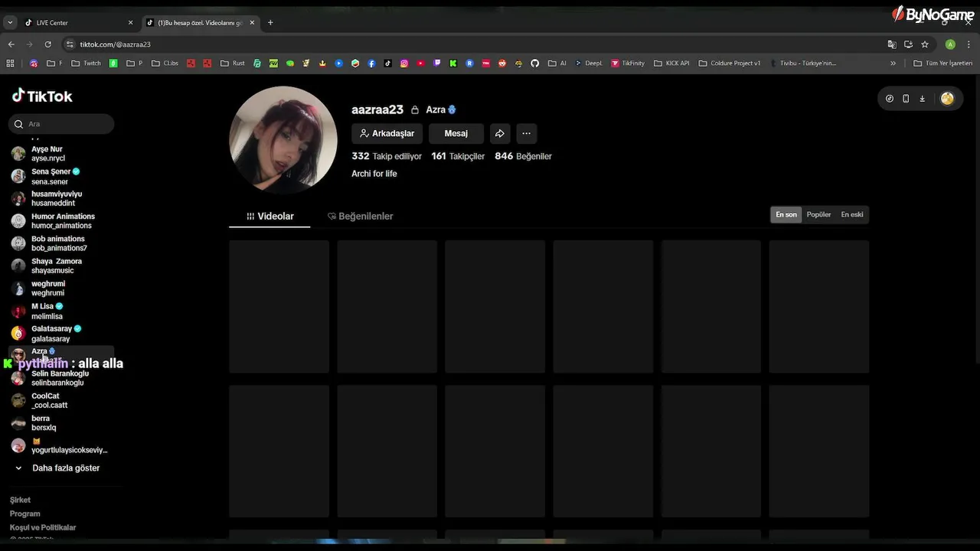Open the Tivibu - Türkiye'nin bookmark
The width and height of the screenshot is (980, 551).
803,64
